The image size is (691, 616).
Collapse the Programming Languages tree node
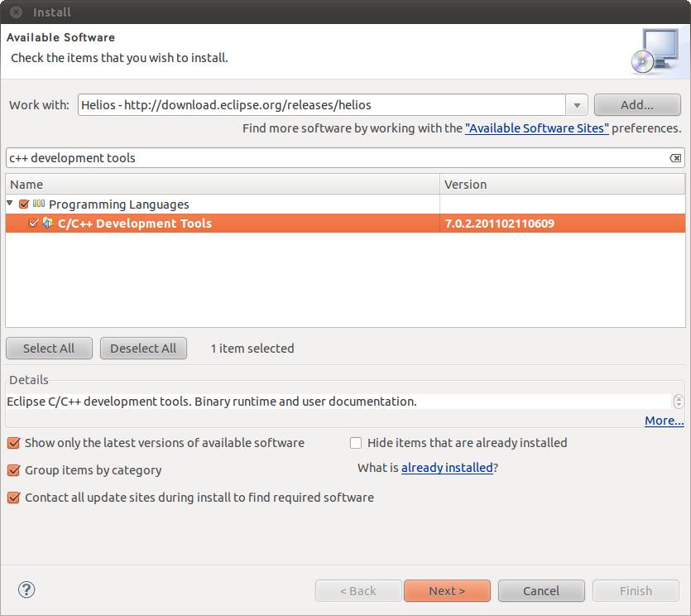pyautogui.click(x=10, y=204)
